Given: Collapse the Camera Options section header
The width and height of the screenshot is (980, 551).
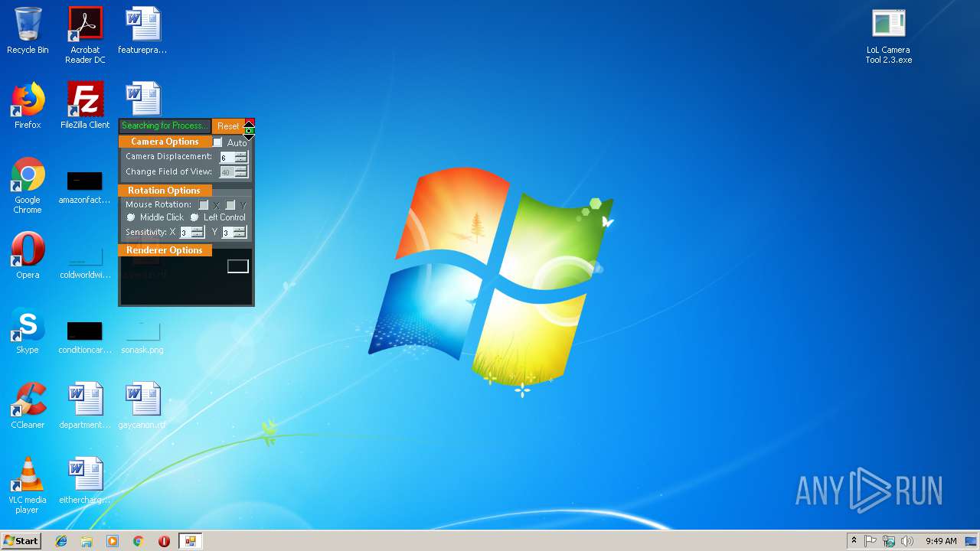Looking at the screenshot, I should coord(165,142).
